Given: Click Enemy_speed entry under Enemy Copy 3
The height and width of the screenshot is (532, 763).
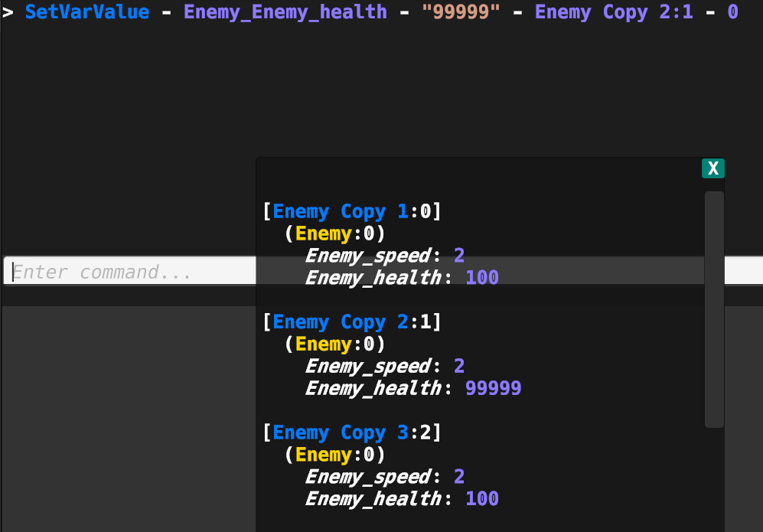Looking at the screenshot, I should (x=384, y=477).
